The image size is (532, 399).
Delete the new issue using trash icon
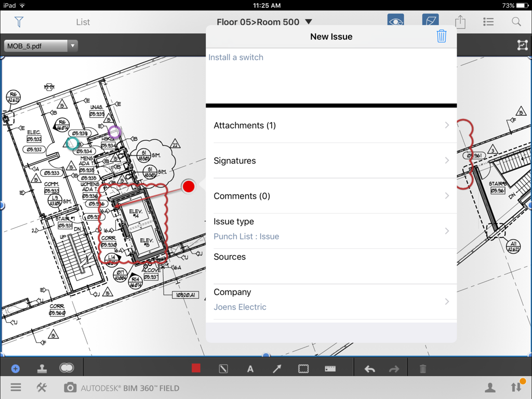coord(442,36)
